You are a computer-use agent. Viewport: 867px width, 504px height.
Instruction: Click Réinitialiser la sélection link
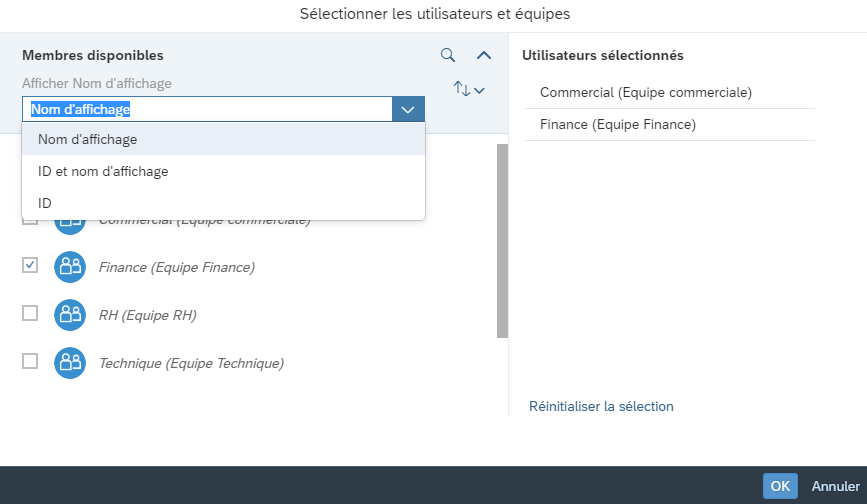click(x=601, y=406)
